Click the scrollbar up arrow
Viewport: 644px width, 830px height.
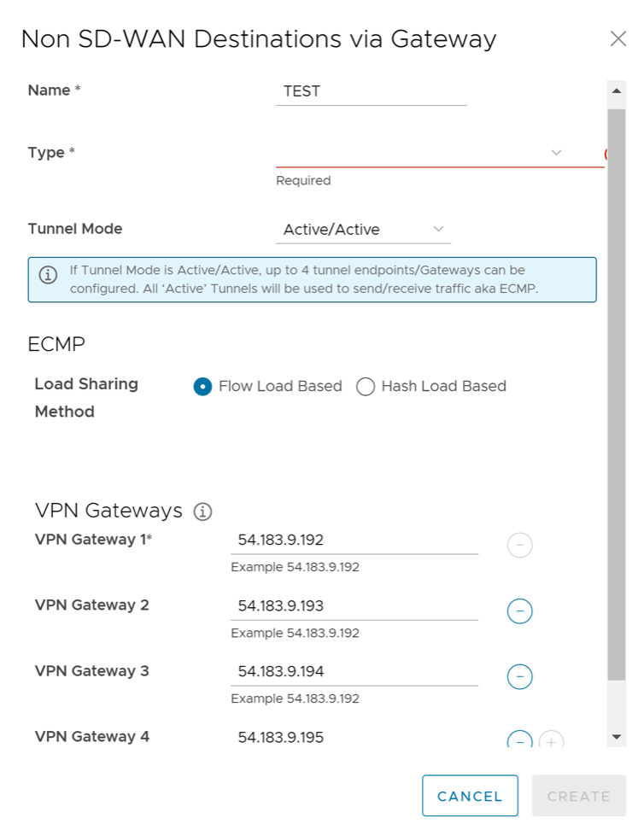tap(616, 90)
